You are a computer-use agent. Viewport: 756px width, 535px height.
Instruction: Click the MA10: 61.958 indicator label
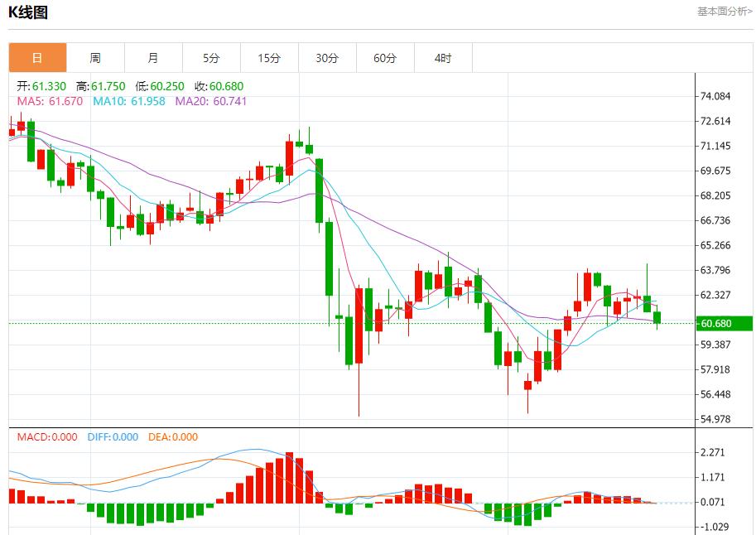(x=128, y=101)
